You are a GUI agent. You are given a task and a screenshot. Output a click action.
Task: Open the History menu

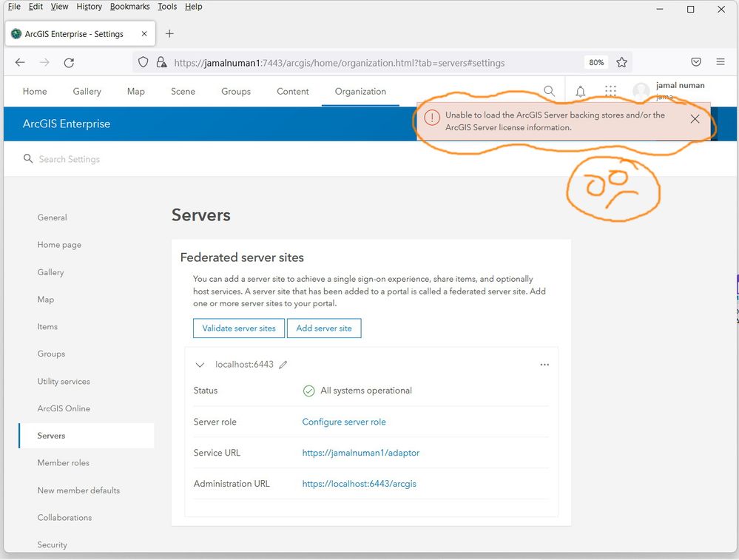click(x=89, y=7)
